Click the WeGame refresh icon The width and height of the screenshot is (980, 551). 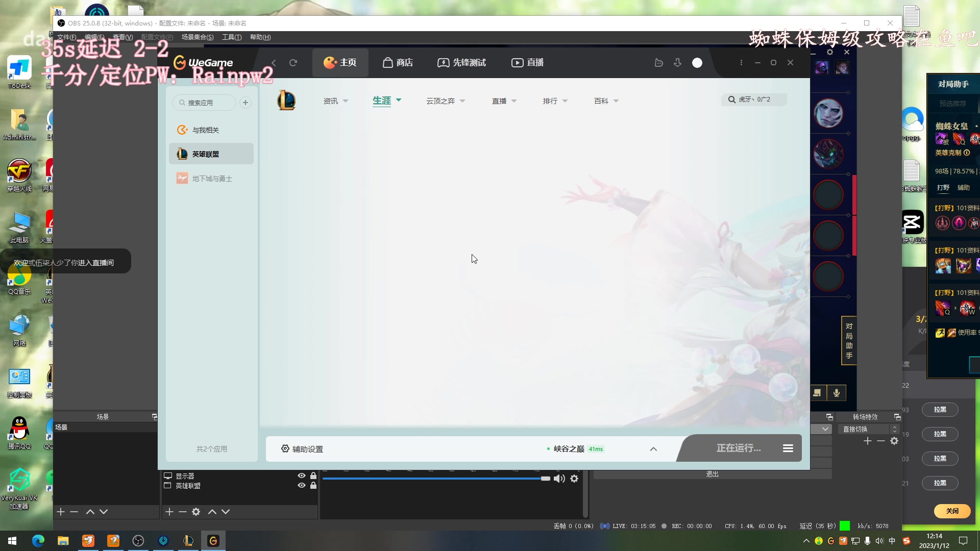[x=293, y=63]
